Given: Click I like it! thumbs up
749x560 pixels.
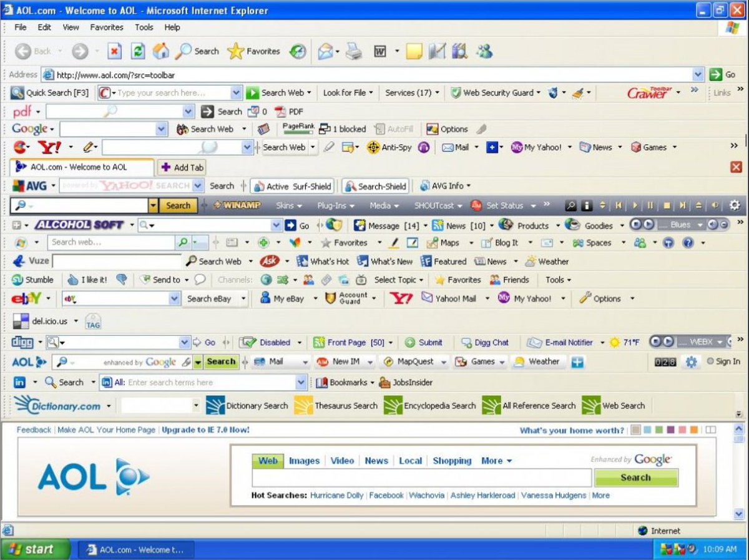Looking at the screenshot, I should click(87, 280).
